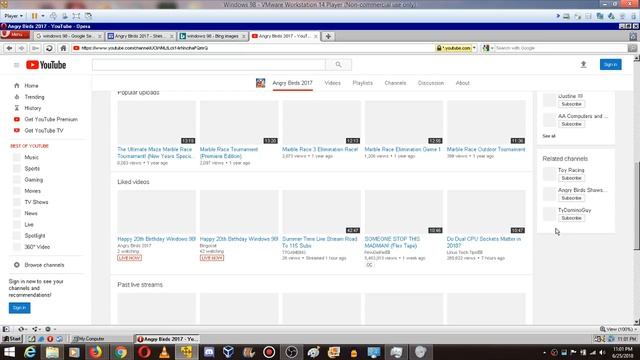The height and width of the screenshot is (360, 640).
Task: Open SOMEONE STOP THIS MADMAN video thumbnail
Action: click(404, 212)
